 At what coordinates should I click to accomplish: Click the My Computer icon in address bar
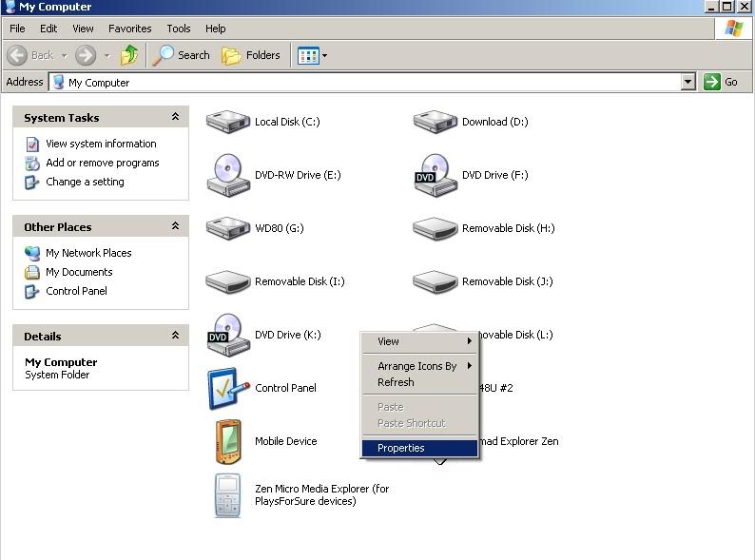58,83
